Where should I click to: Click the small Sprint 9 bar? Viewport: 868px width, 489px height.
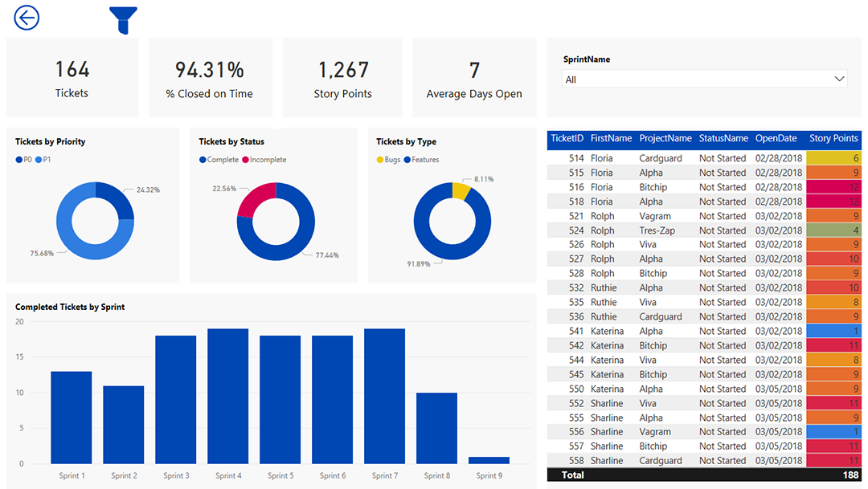tap(489, 460)
